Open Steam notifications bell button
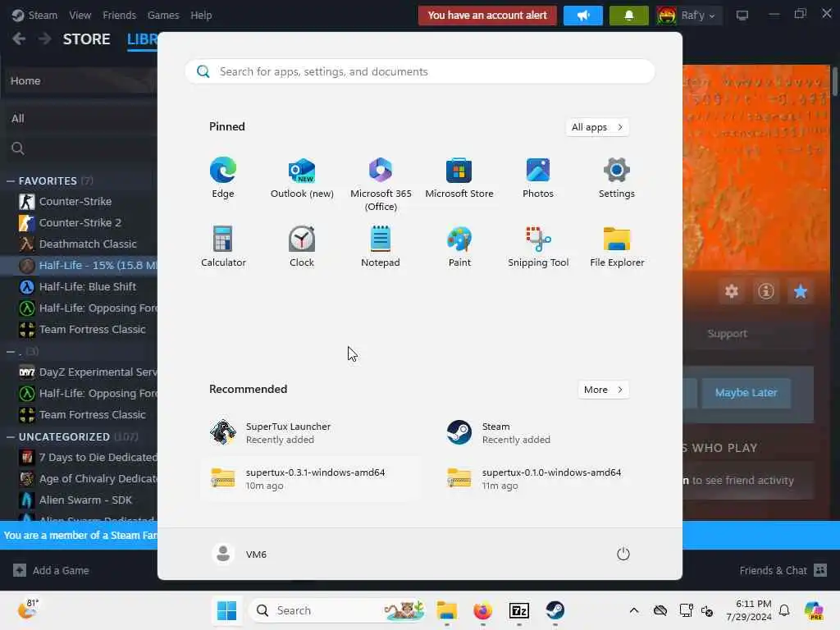 pos(629,16)
